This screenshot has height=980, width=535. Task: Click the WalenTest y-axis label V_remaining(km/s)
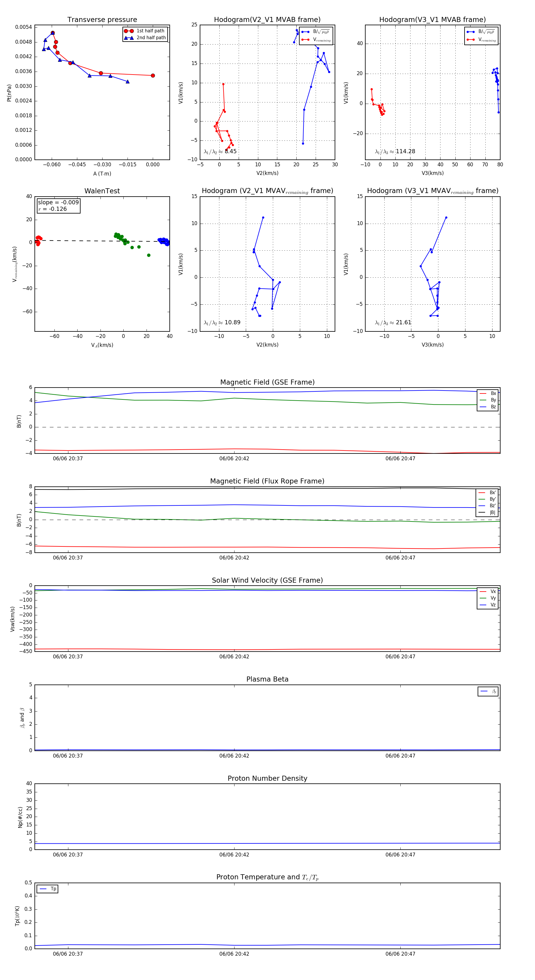click(15, 264)
